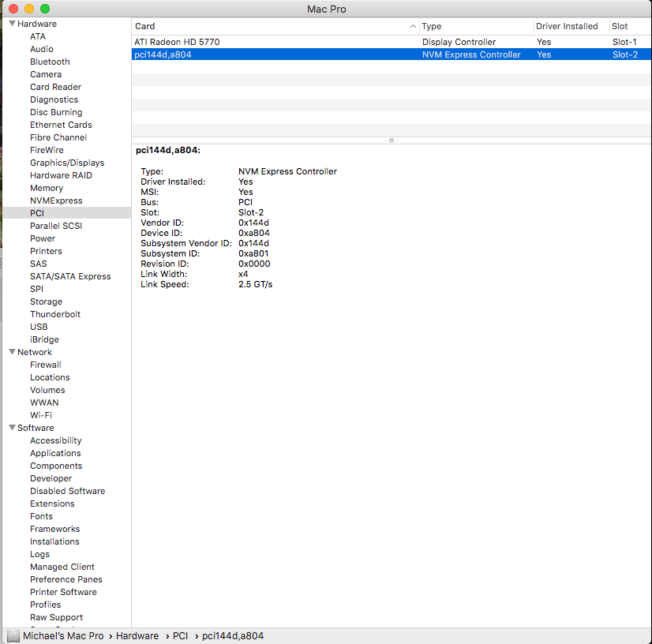The image size is (652, 644).
Task: Select Managed Client in the sidebar
Action: click(62, 567)
